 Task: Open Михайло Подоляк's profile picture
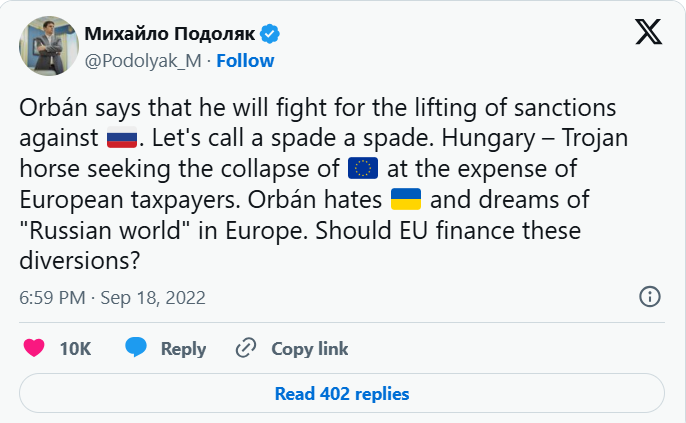(44, 46)
